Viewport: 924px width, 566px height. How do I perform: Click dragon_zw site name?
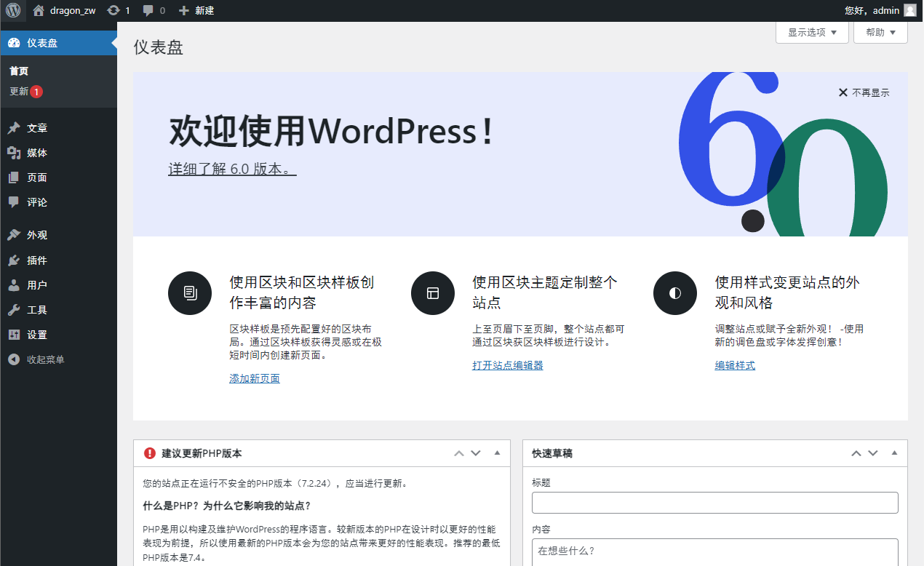coord(73,10)
